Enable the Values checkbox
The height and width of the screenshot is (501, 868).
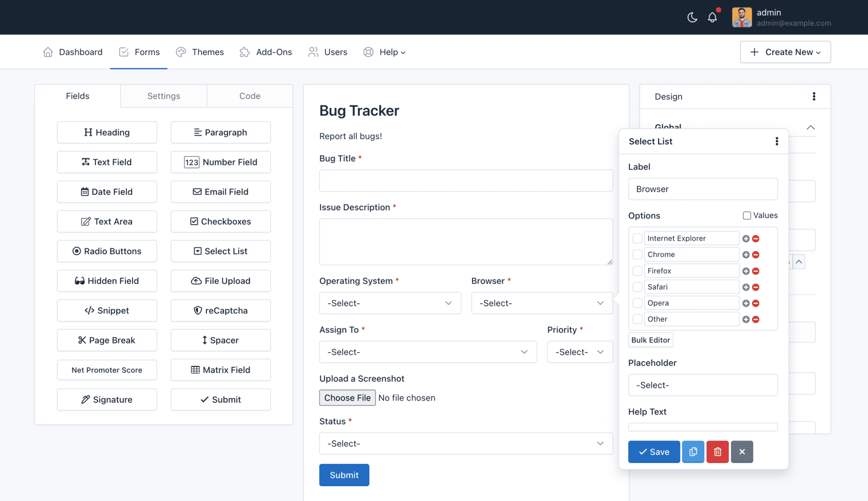pyautogui.click(x=747, y=216)
